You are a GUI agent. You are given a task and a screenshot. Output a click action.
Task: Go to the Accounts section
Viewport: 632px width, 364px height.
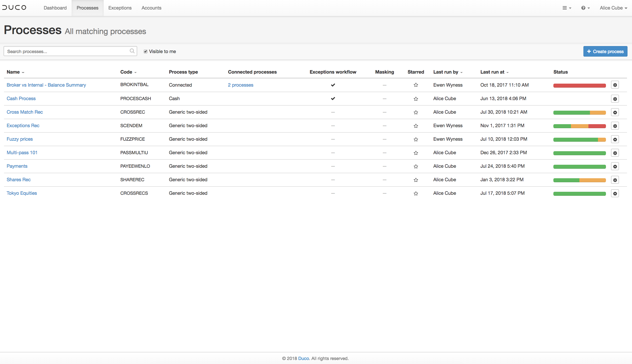point(151,8)
